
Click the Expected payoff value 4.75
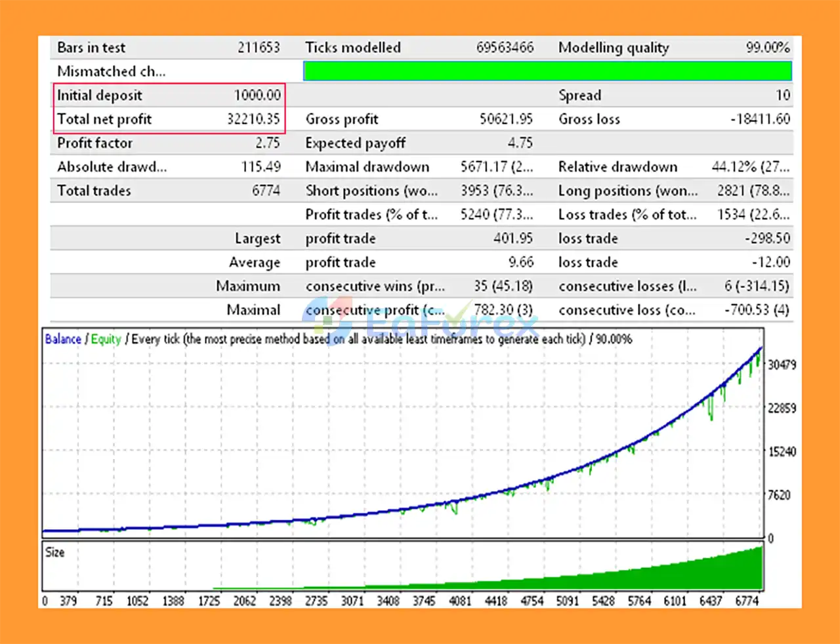point(520,143)
